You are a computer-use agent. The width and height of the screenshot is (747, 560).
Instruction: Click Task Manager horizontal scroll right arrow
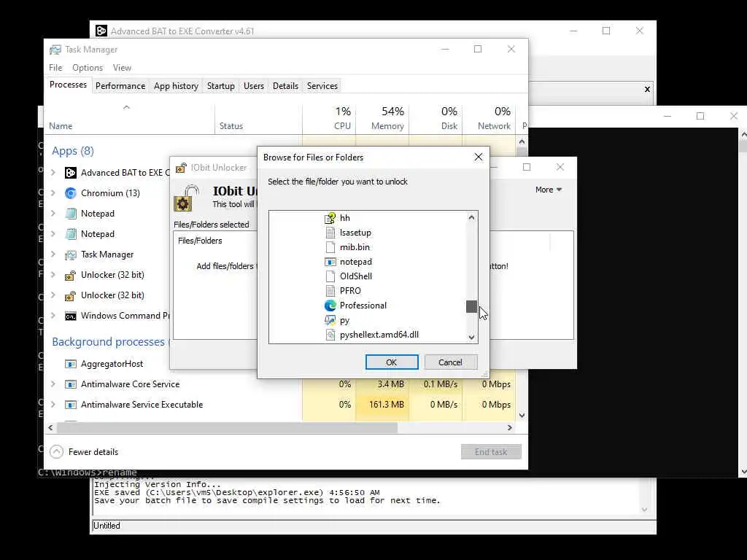tap(510, 427)
